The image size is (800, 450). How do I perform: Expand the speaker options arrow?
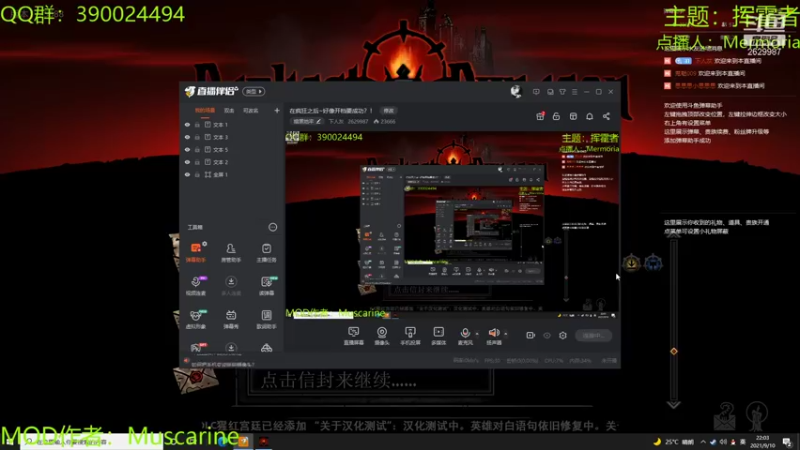[506, 334]
